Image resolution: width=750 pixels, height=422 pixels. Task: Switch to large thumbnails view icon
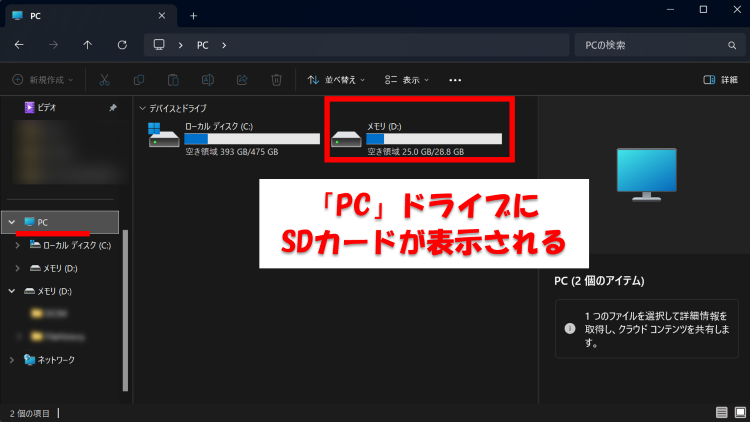point(740,412)
